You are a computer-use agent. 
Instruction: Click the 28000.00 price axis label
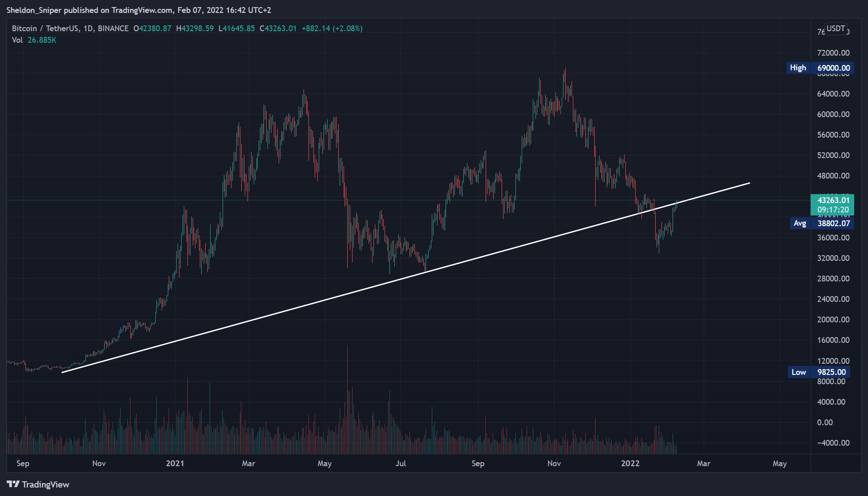833,279
